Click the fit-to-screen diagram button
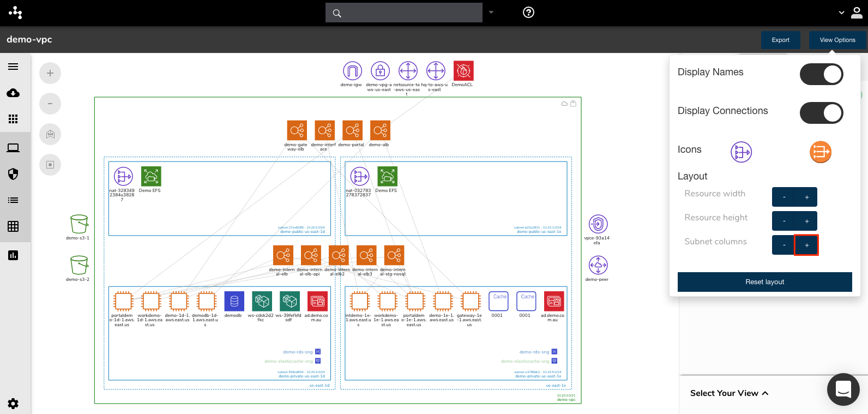 (50, 134)
